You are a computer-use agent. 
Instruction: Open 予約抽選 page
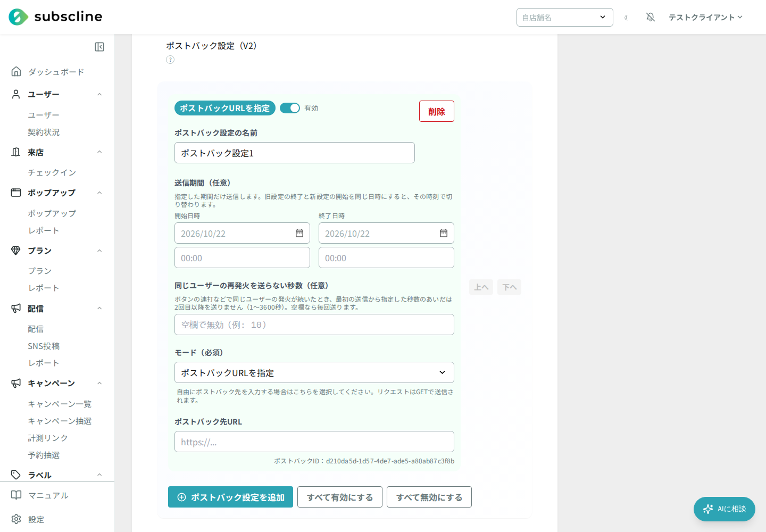[x=44, y=455]
